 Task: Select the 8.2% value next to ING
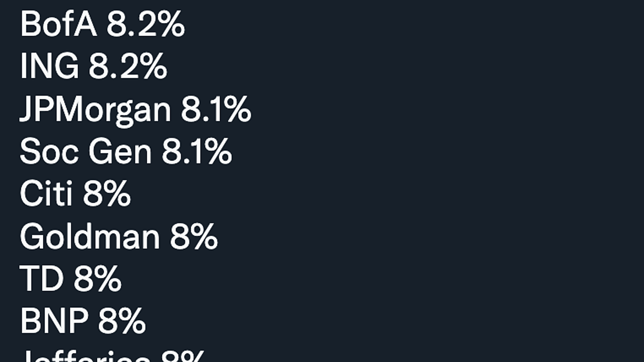(x=128, y=67)
